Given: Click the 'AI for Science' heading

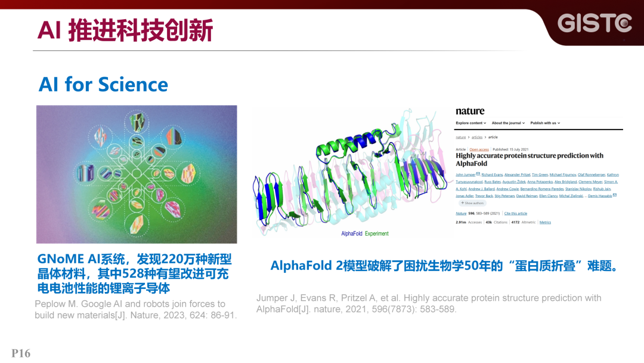Looking at the screenshot, I should (x=103, y=84).
